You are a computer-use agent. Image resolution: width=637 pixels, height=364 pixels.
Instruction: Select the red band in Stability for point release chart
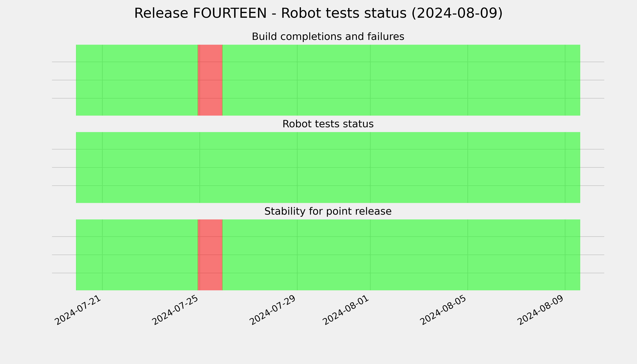(210, 255)
